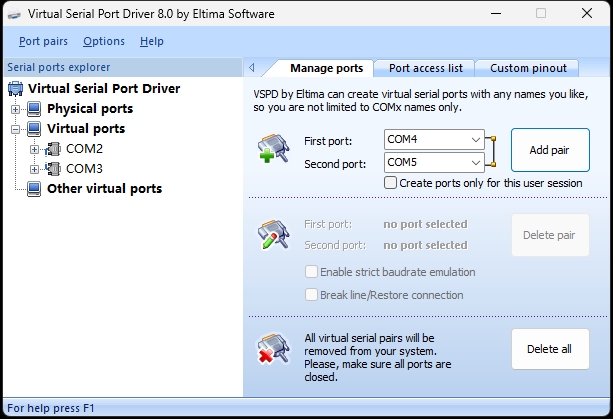Expand the COM3 tree node
This screenshot has height=419, width=613.
point(34,169)
